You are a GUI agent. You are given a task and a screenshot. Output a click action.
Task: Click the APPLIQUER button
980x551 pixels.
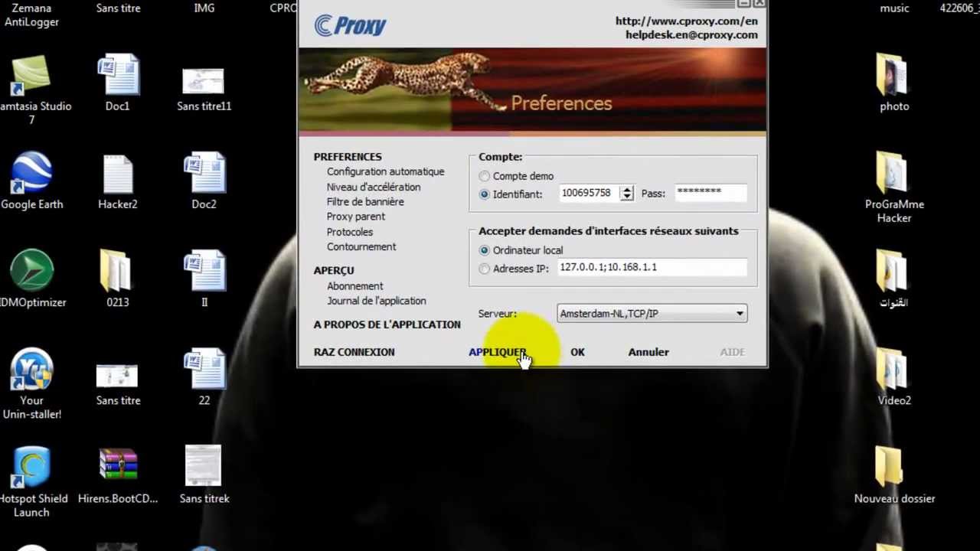pyautogui.click(x=498, y=352)
